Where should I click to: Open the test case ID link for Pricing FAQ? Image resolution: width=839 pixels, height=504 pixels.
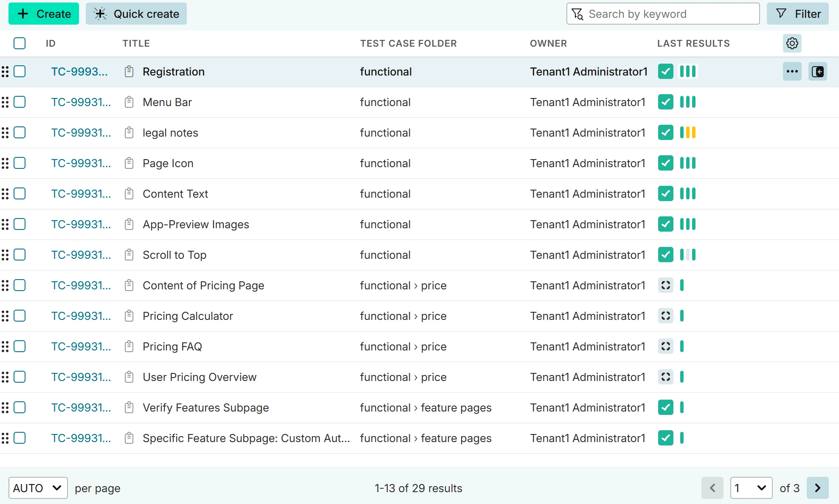point(81,347)
